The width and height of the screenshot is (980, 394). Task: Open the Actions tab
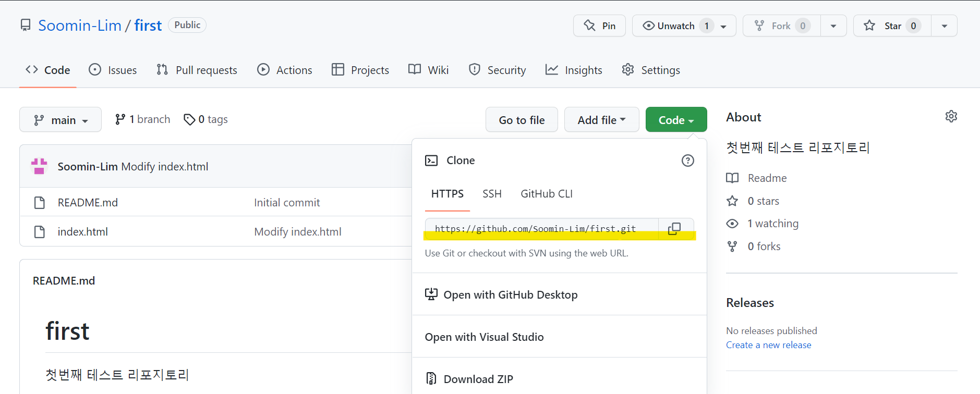(285, 70)
